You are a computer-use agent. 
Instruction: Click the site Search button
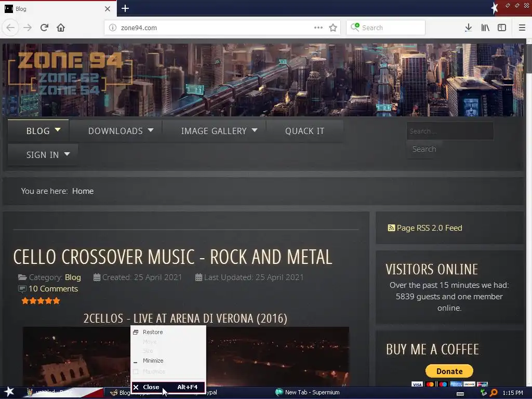(424, 149)
